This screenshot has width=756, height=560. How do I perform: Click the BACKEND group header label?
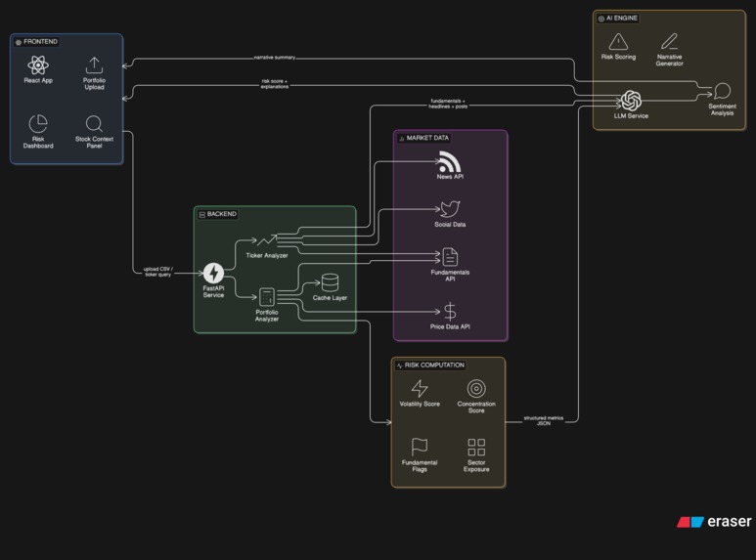pyautogui.click(x=217, y=214)
